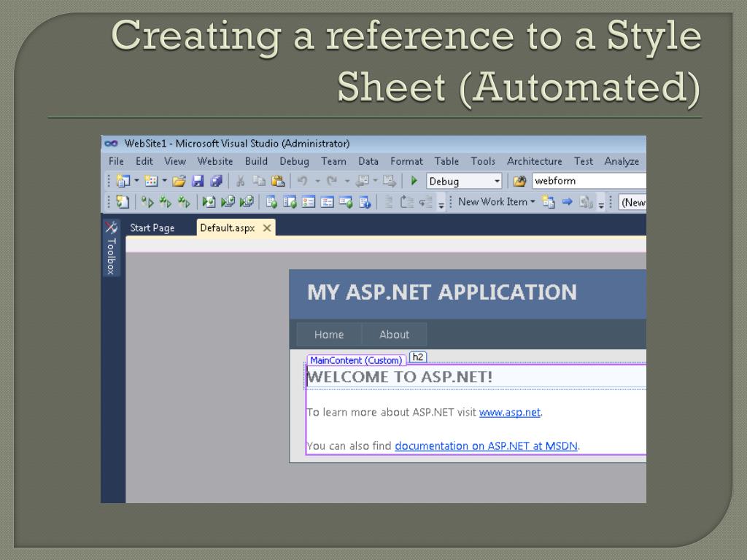Open the Tools menu
The image size is (747, 560).
(x=483, y=161)
